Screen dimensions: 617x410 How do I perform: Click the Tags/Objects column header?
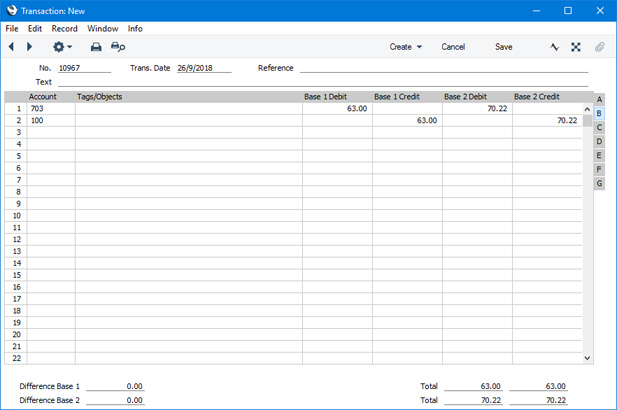pos(100,97)
